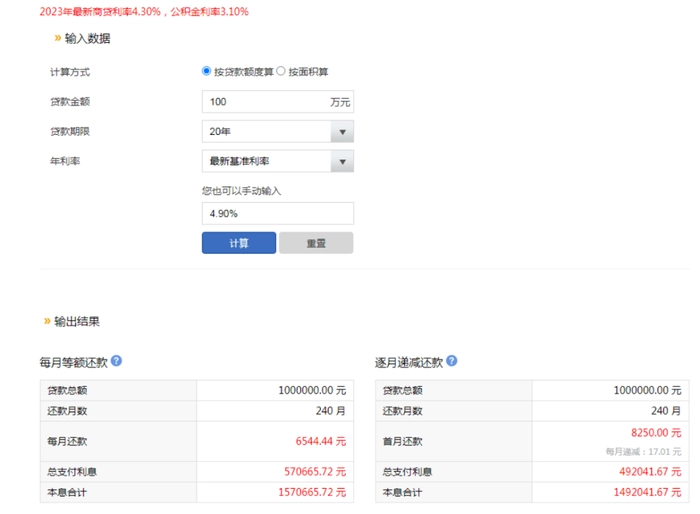Viewport: 700px width, 514px height.
Task: Click the 4.90% manual rate input
Action: [278, 213]
